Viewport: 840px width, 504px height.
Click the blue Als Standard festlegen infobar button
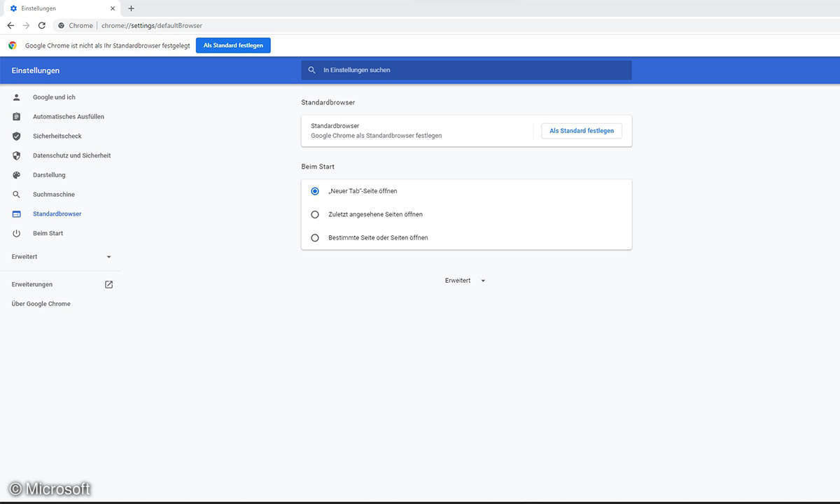click(x=233, y=45)
